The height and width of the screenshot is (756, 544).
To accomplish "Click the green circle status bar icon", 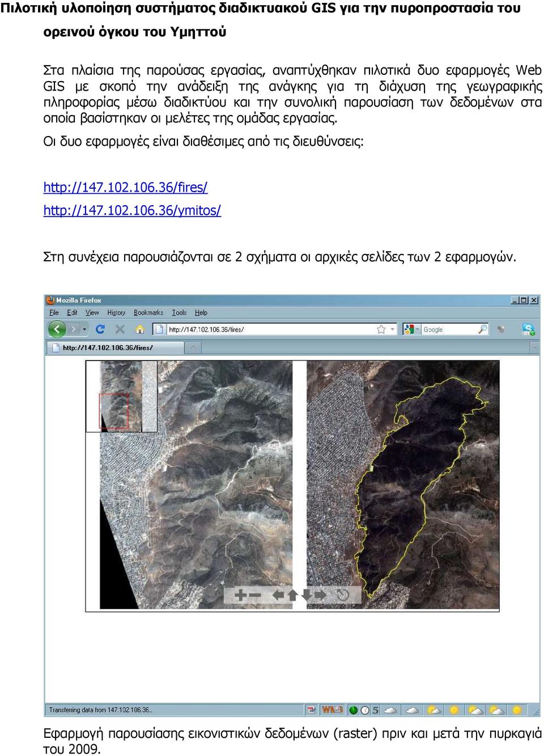I will tap(354, 710).
